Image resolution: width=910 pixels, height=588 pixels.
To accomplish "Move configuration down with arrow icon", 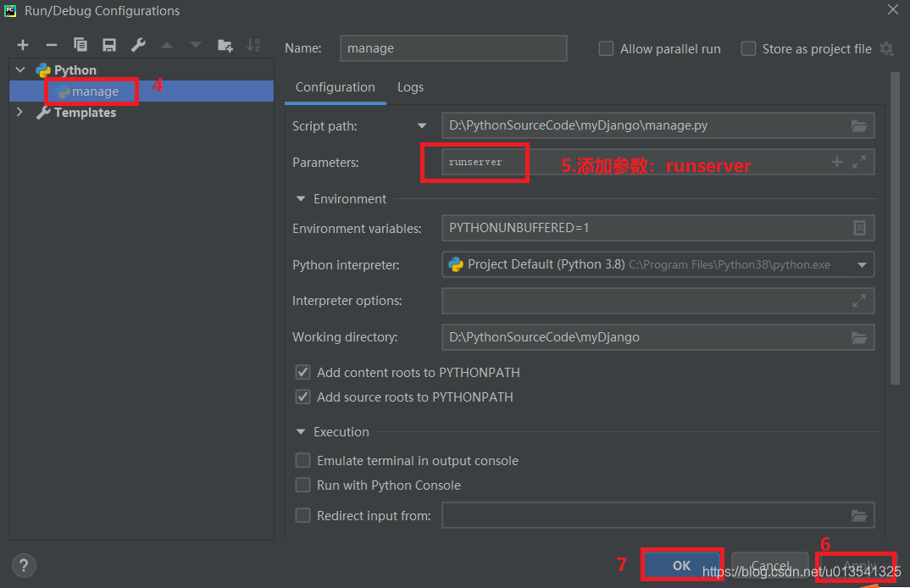I will [x=197, y=45].
